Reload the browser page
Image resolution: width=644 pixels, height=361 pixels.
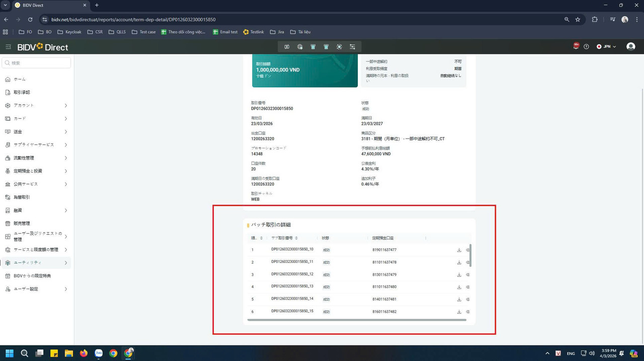30,20
